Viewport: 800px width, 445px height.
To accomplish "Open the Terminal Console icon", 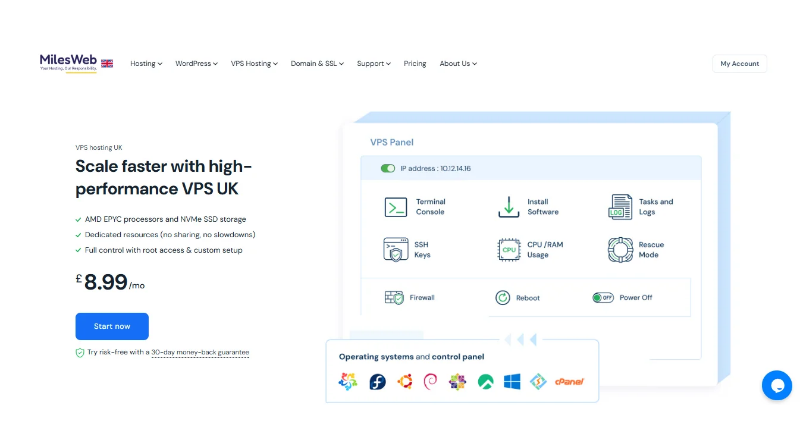I will (396, 207).
